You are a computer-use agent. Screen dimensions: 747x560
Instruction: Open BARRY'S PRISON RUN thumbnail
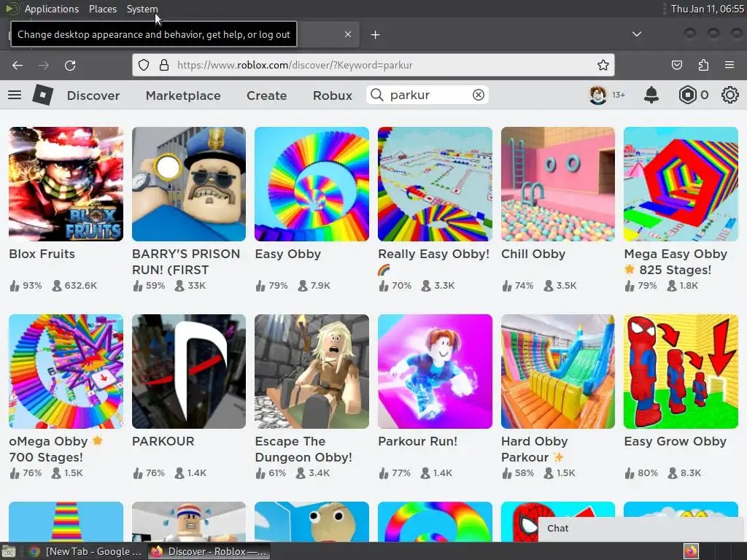[x=189, y=184]
